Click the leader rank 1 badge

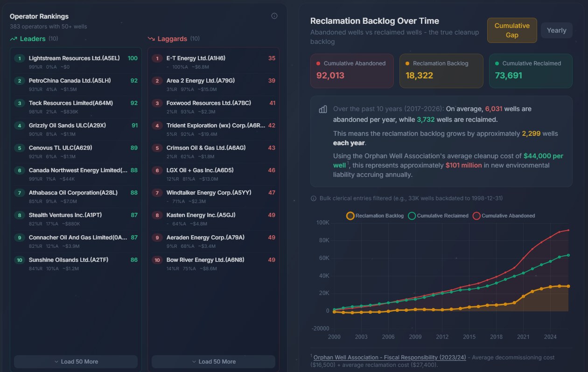19,58
